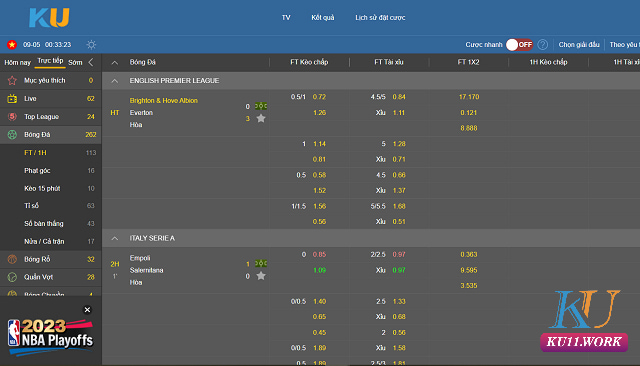The height and width of the screenshot is (366, 640).
Task: Open live pitch view for Brighton match
Action: point(261,106)
